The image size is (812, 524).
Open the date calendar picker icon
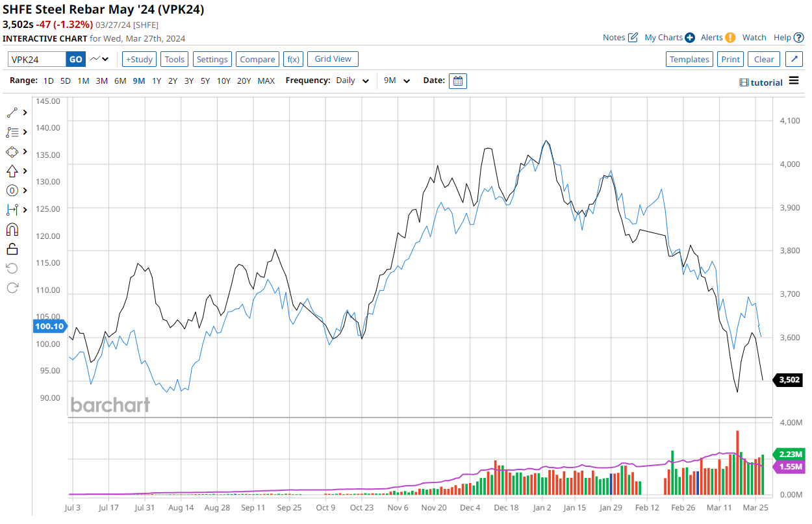[458, 81]
